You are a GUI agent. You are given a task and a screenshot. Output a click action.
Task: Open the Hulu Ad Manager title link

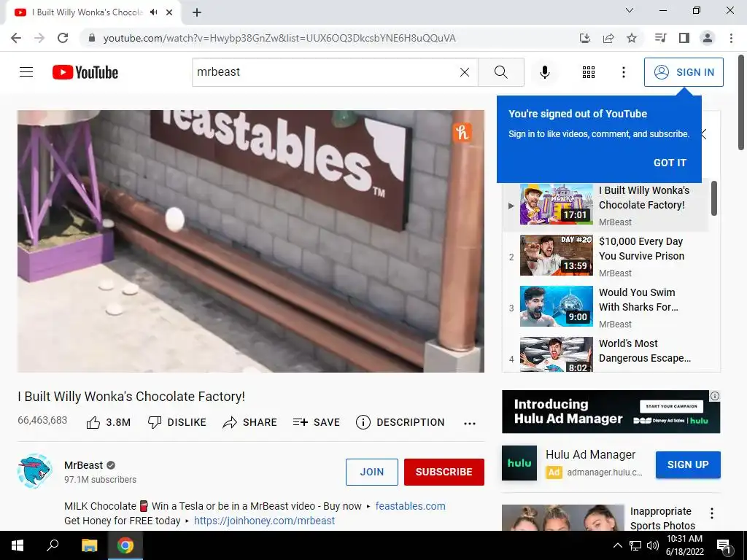click(590, 455)
